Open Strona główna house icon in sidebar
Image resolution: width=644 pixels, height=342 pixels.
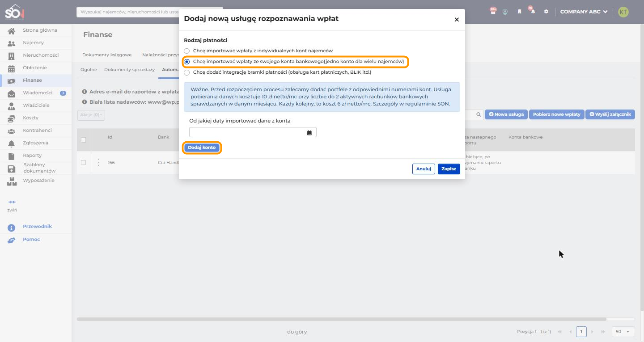(x=12, y=30)
